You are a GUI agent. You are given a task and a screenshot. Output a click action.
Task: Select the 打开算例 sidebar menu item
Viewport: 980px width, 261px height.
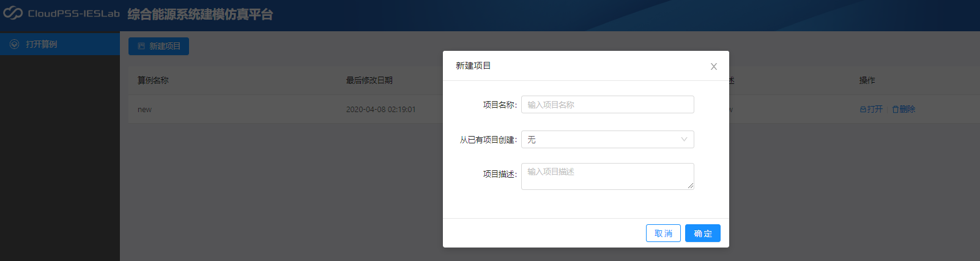[60, 44]
